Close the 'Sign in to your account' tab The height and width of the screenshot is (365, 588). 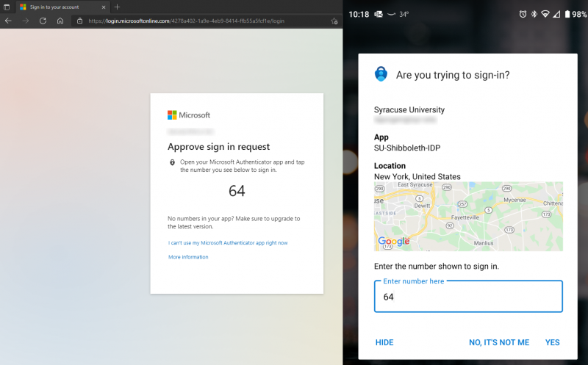[x=103, y=7]
